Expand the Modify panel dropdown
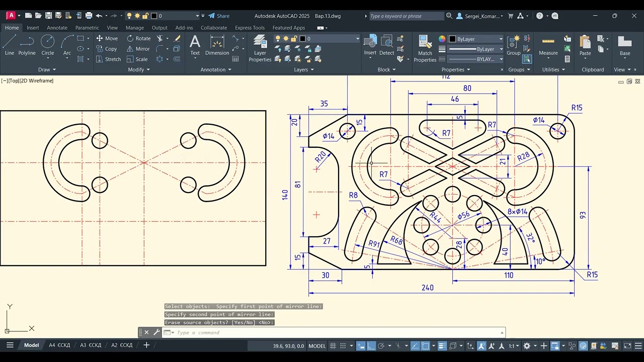The height and width of the screenshot is (362, 644). [139, 69]
